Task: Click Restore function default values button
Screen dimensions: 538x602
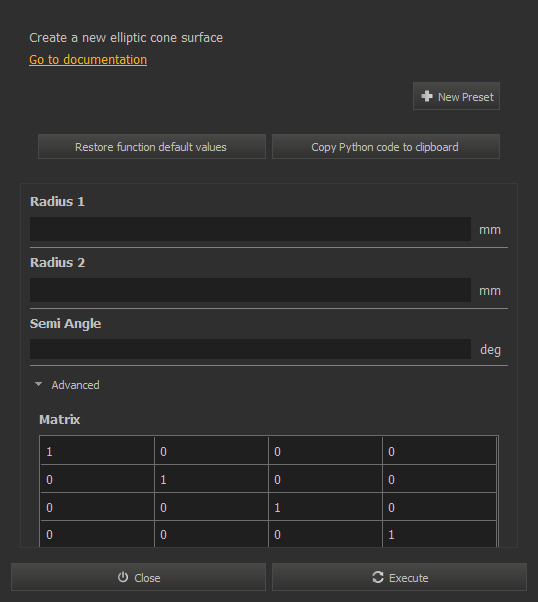Action: click(x=152, y=147)
